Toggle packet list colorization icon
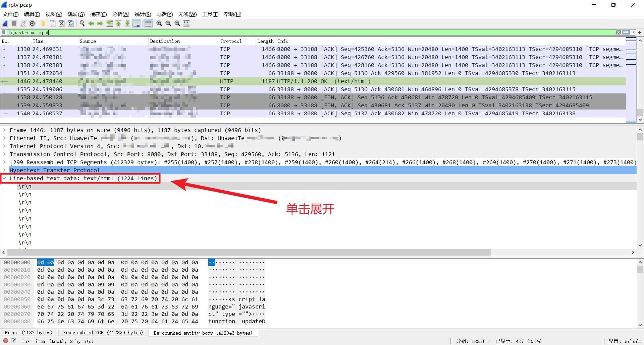 click(x=148, y=23)
